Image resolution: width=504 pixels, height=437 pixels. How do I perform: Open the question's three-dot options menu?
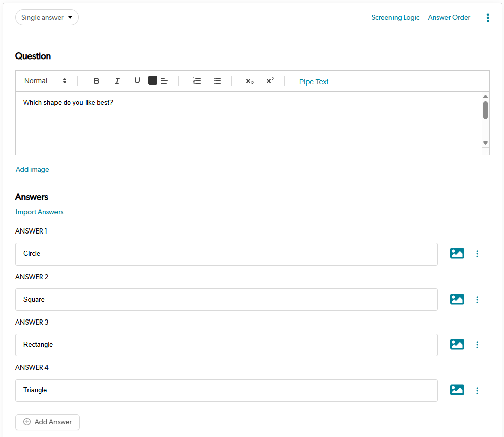tap(488, 18)
